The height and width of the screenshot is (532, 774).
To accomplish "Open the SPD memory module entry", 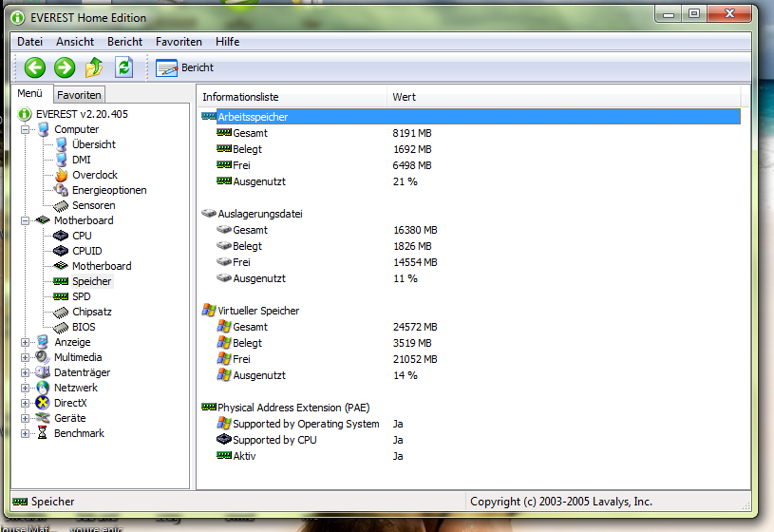I will (82, 296).
